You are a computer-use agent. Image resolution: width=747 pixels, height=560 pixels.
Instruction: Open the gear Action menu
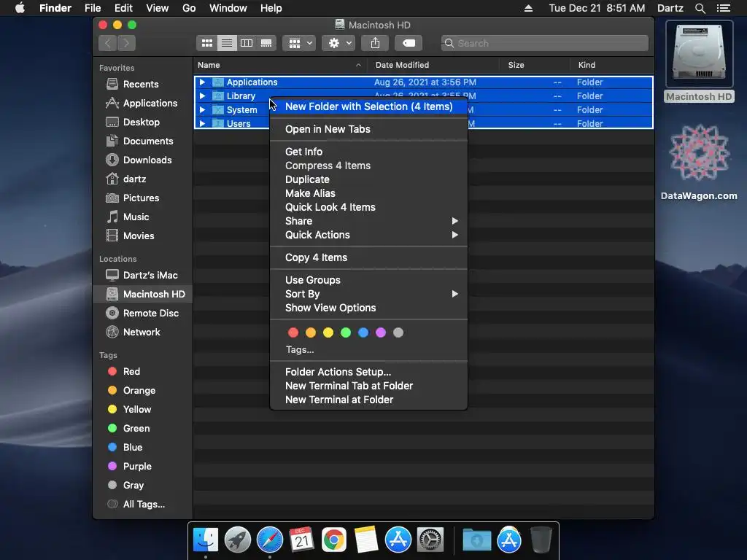[338, 43]
